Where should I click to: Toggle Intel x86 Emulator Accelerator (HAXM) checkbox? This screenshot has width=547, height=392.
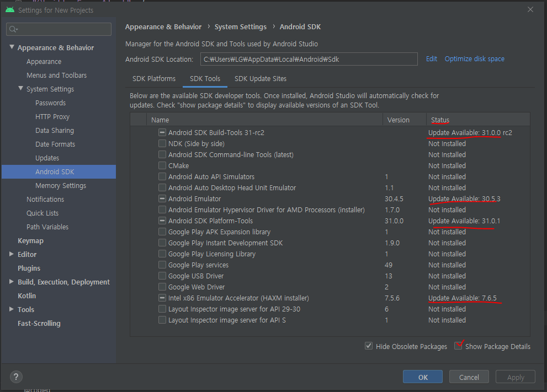pyautogui.click(x=162, y=298)
